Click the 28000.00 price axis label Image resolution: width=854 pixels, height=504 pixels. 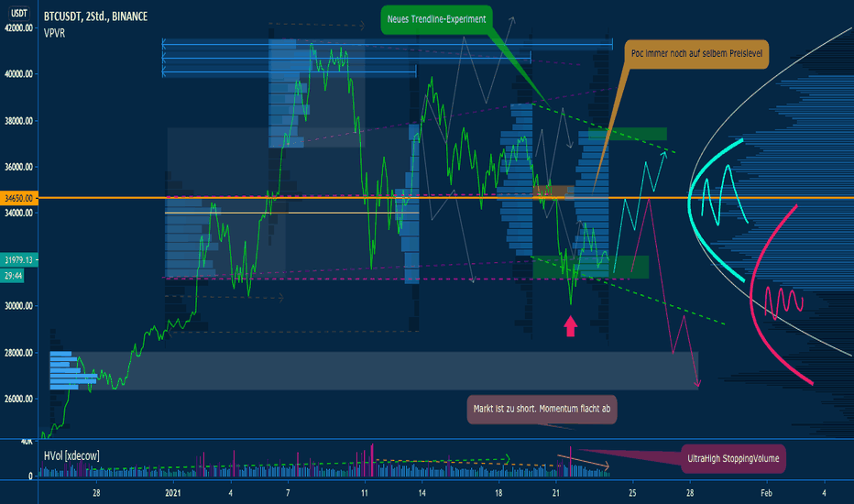coord(18,353)
